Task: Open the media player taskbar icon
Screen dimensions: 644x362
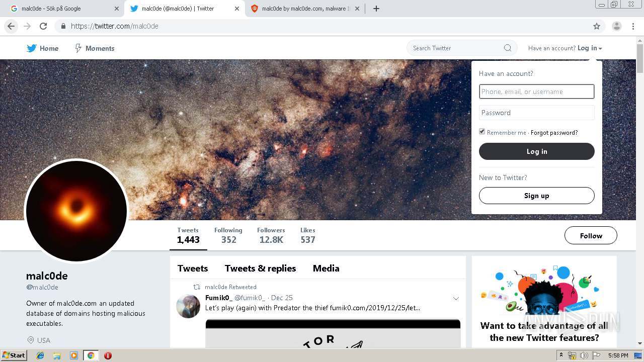Action: point(73,355)
